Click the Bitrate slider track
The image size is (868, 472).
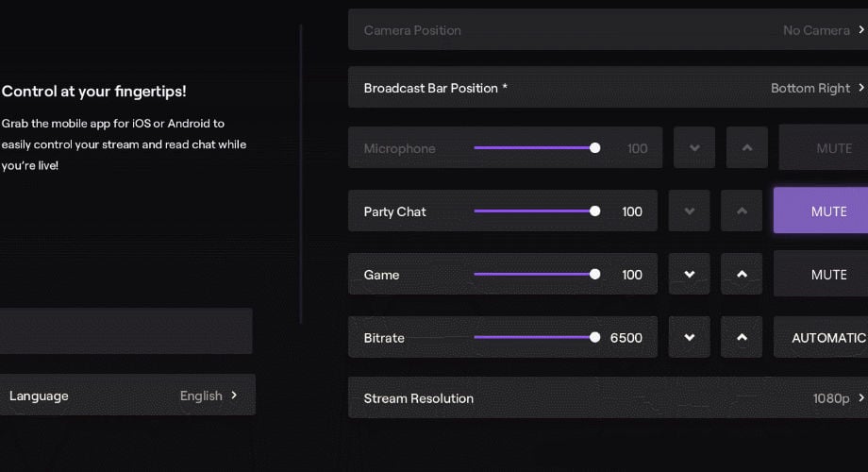tap(534, 338)
